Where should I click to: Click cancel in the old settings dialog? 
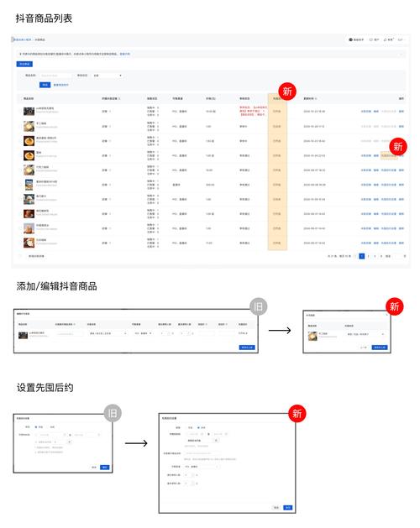point(94,468)
